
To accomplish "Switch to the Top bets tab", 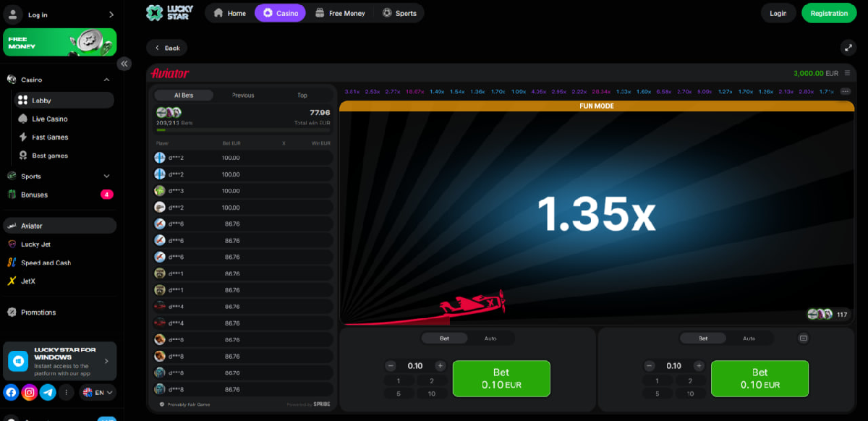I will (x=302, y=95).
